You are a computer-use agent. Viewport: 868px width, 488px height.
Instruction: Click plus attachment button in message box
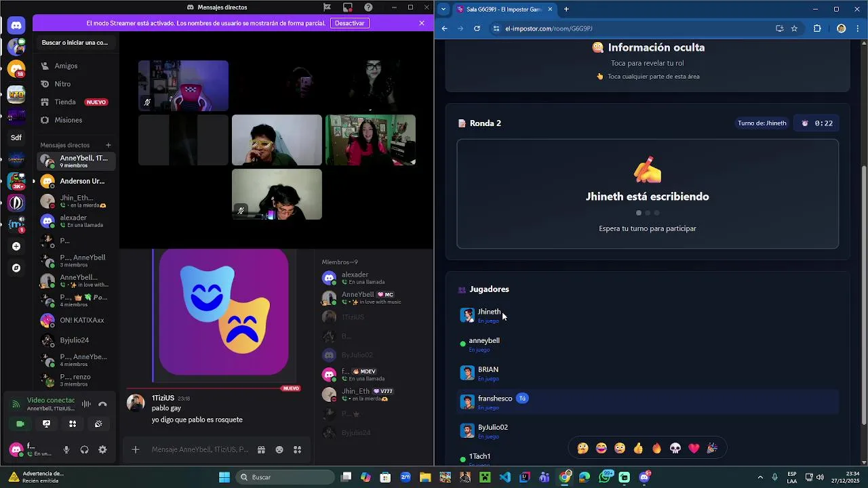pyautogui.click(x=136, y=449)
